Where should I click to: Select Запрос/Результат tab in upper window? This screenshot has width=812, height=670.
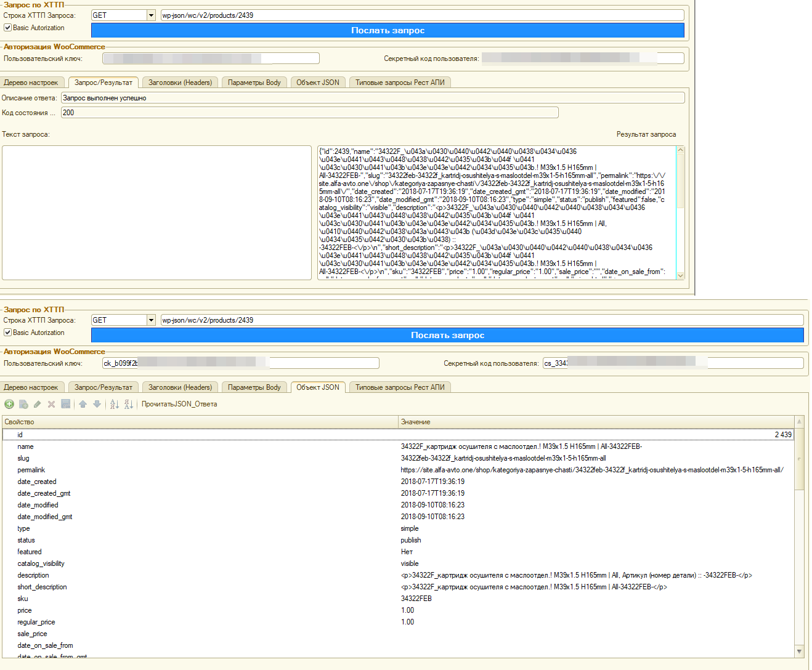coord(104,83)
